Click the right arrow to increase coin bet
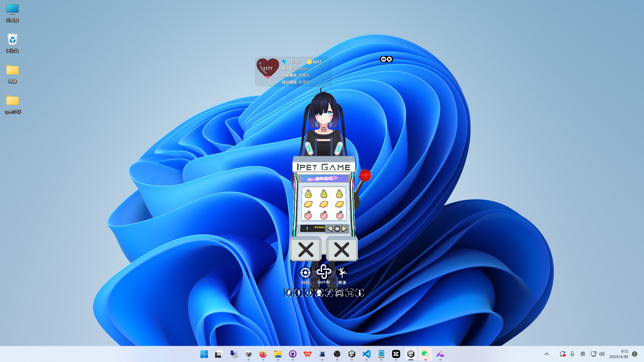Image resolution: width=644 pixels, height=362 pixels. point(344,229)
